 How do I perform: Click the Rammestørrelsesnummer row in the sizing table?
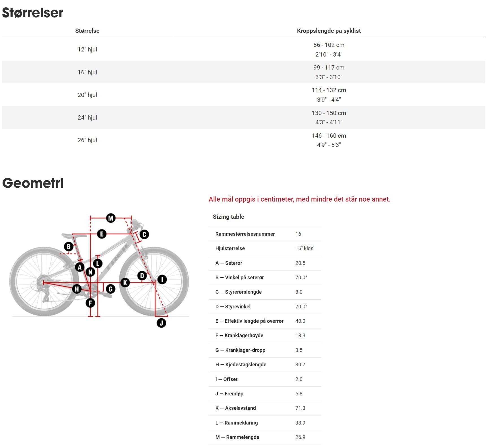245,234
